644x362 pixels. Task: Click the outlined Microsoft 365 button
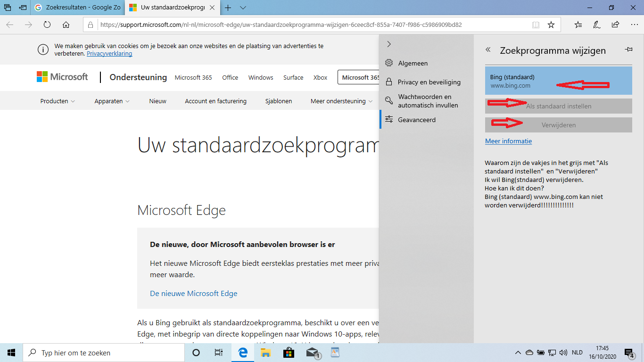(358, 77)
